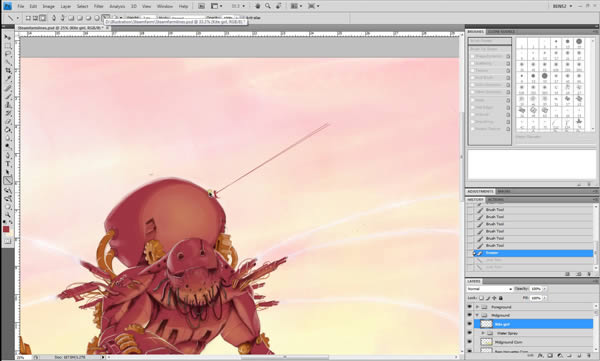Enable Noise checkbox in Brushes
This screenshot has height=361, width=600.
point(473,100)
